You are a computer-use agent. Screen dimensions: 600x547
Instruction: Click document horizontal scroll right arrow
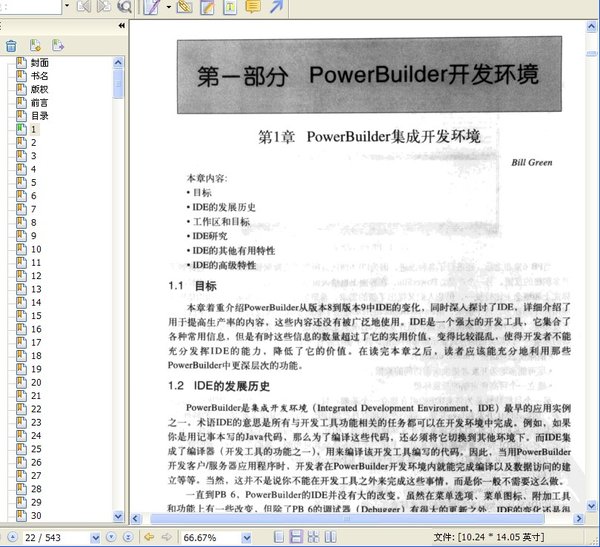(579, 519)
